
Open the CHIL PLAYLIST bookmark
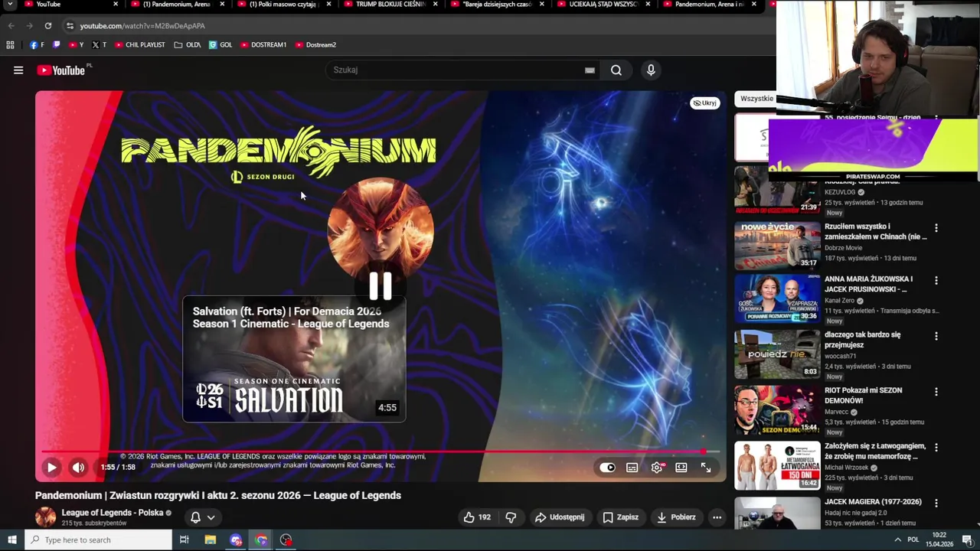(x=140, y=45)
